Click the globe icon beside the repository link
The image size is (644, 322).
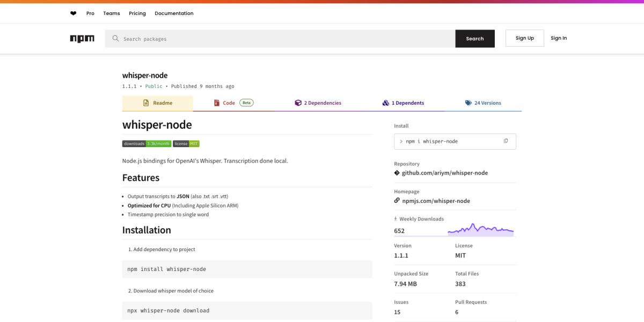(397, 173)
